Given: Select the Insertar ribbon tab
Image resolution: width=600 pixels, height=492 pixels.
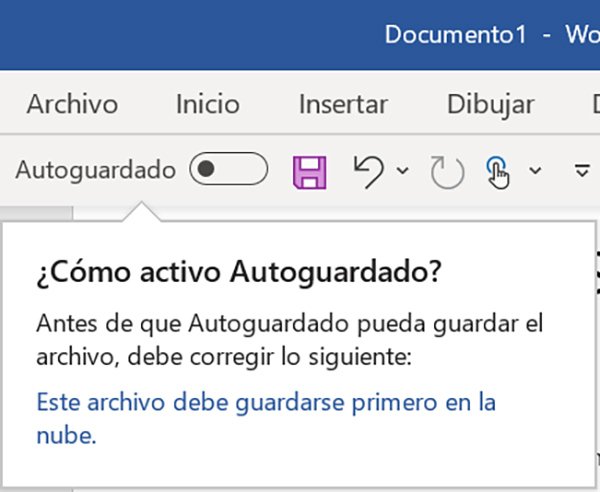Looking at the screenshot, I should click(344, 104).
